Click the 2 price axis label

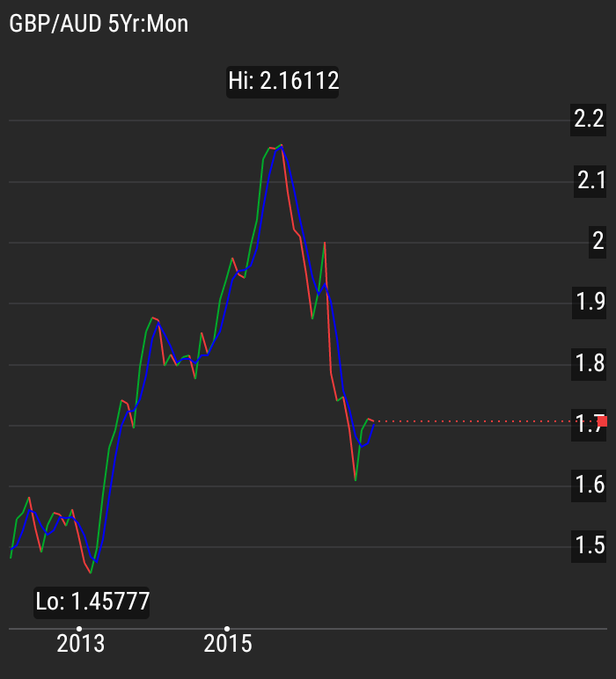598,242
